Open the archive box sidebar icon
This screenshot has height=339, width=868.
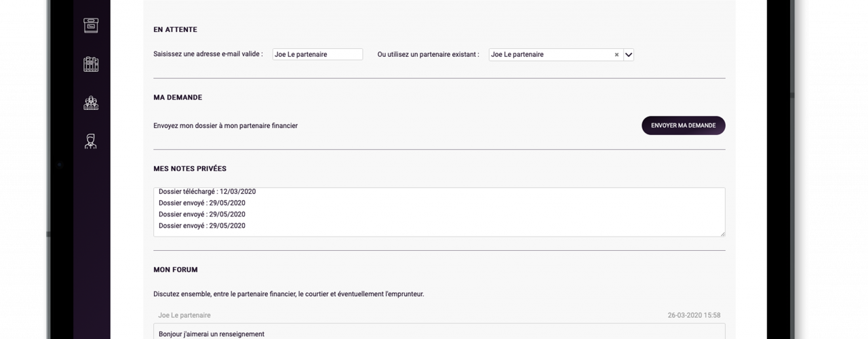[91, 26]
